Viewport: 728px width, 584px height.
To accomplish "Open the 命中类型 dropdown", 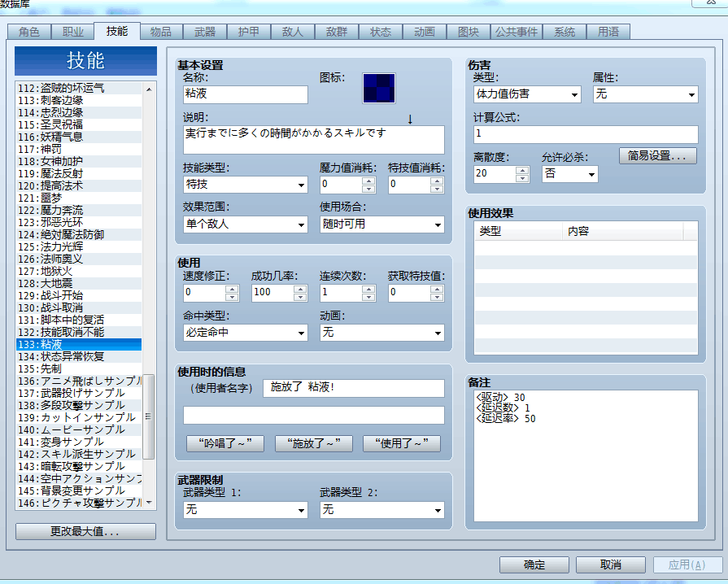I will click(x=245, y=333).
